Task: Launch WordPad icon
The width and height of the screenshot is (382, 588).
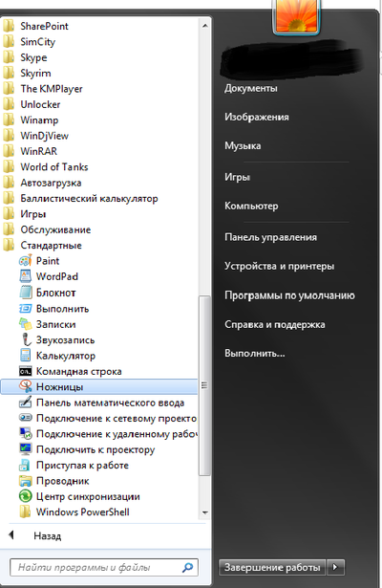Action: [x=26, y=276]
